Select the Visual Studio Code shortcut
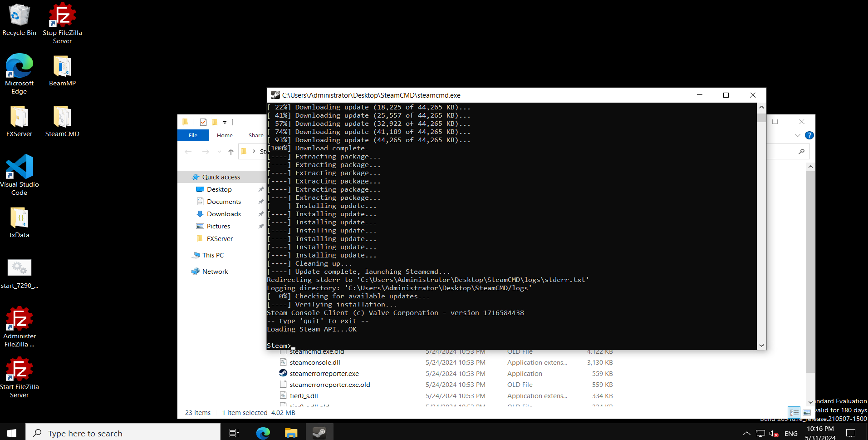This screenshot has height=440, width=868. pos(19,175)
